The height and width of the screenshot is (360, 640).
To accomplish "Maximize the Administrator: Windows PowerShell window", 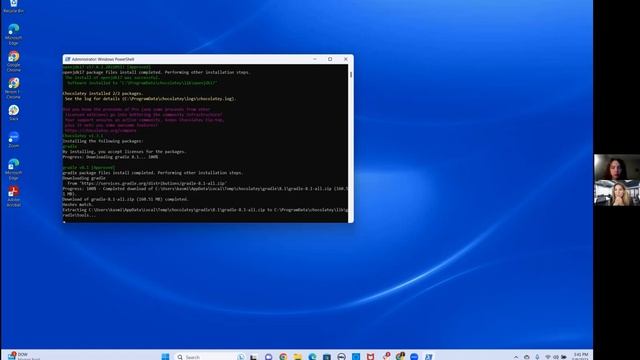I will click(x=330, y=59).
